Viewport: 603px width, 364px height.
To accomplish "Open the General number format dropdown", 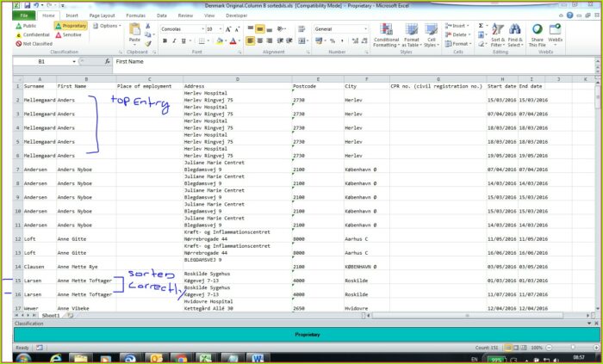I will coord(365,29).
